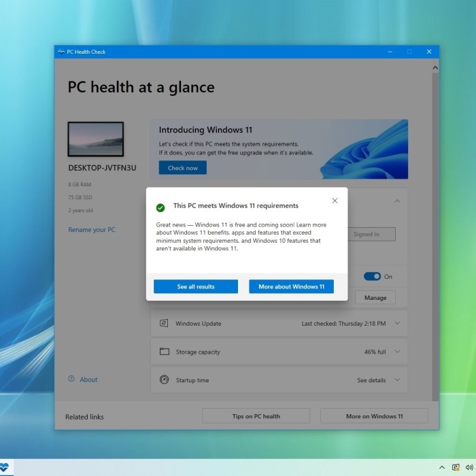Viewport: 476px width, 476px height.
Task: Close the PC Health Check window
Action: coord(429,52)
